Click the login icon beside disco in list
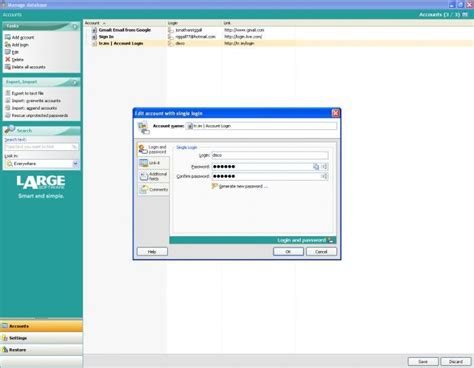The width and height of the screenshot is (474, 368). pos(171,43)
